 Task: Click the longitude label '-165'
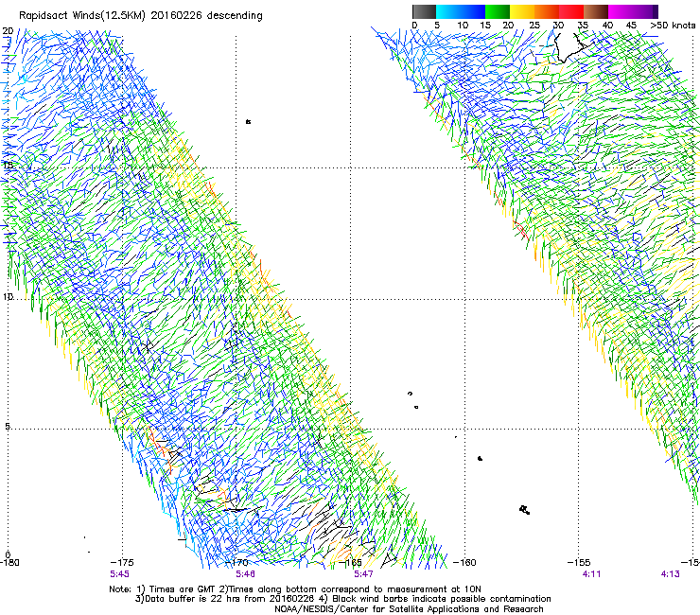point(350,562)
